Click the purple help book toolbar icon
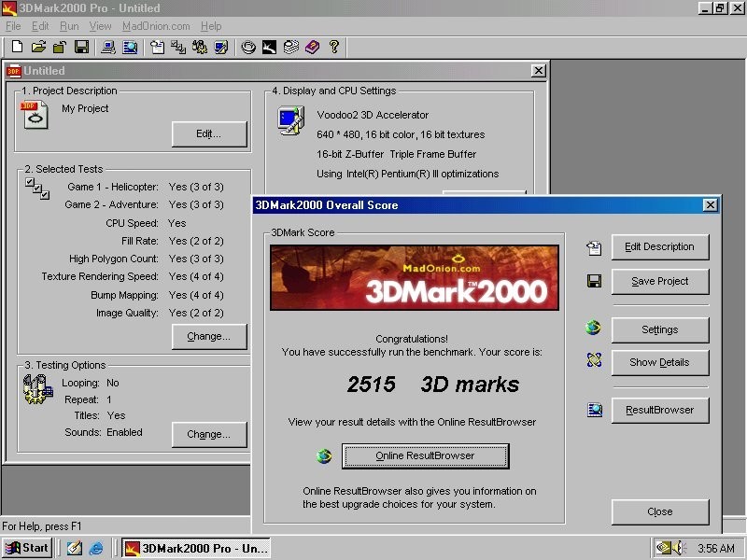The width and height of the screenshot is (747, 560). tap(312, 47)
